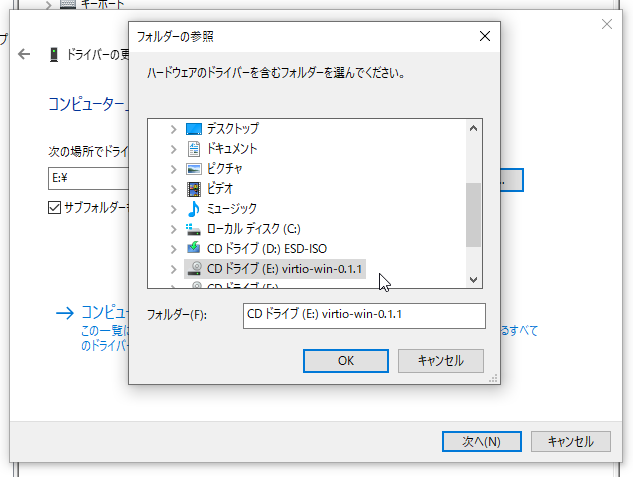Click the blue arrow beside コンピュー link
This screenshot has height=477, width=633.
pyautogui.click(x=65, y=313)
